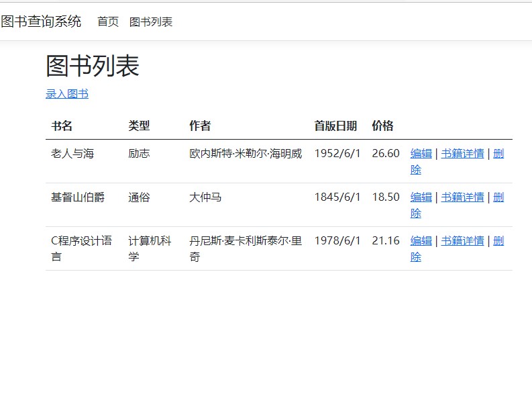
Task: Open 书籍详情 for 老人与海
Action: (462, 154)
